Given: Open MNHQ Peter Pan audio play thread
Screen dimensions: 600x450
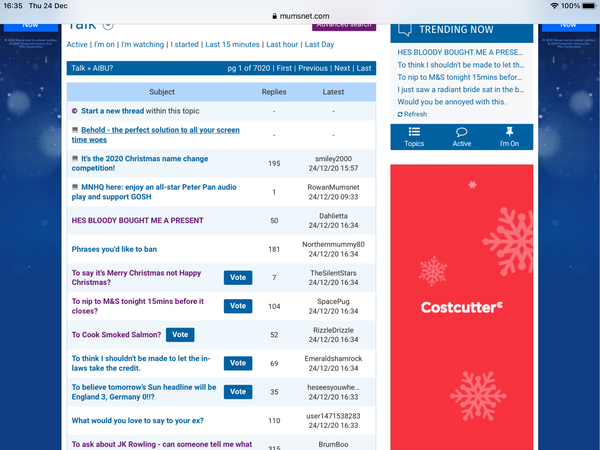Looking at the screenshot, I should [x=154, y=192].
